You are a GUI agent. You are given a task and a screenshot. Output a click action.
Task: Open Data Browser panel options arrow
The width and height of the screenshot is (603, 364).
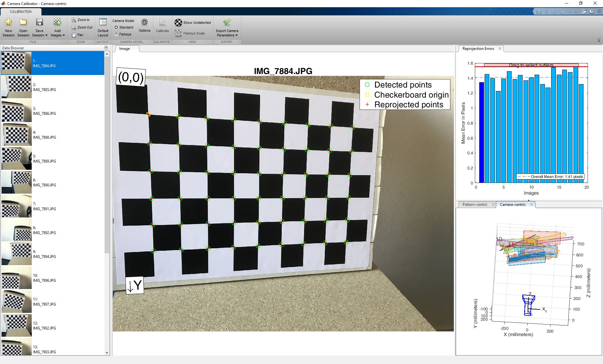tap(106, 48)
